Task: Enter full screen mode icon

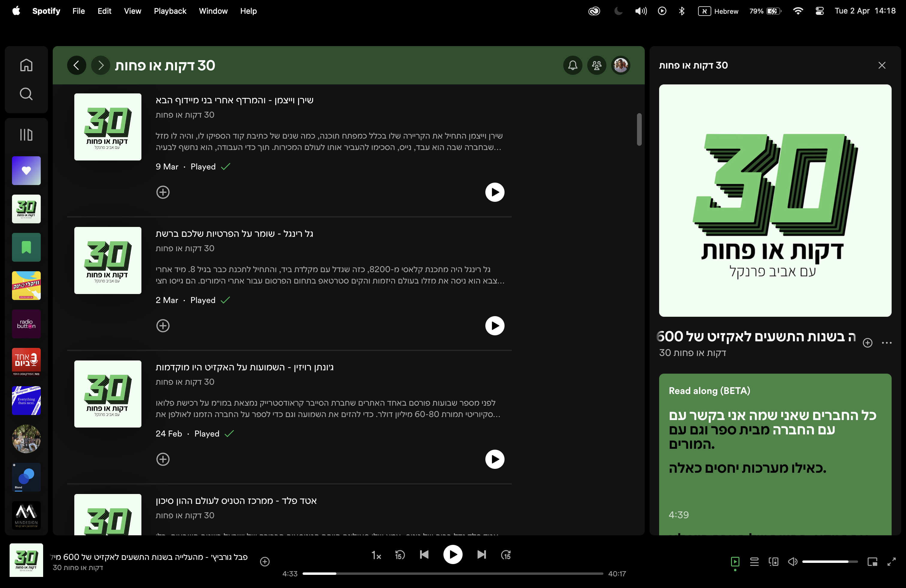Action: click(892, 561)
